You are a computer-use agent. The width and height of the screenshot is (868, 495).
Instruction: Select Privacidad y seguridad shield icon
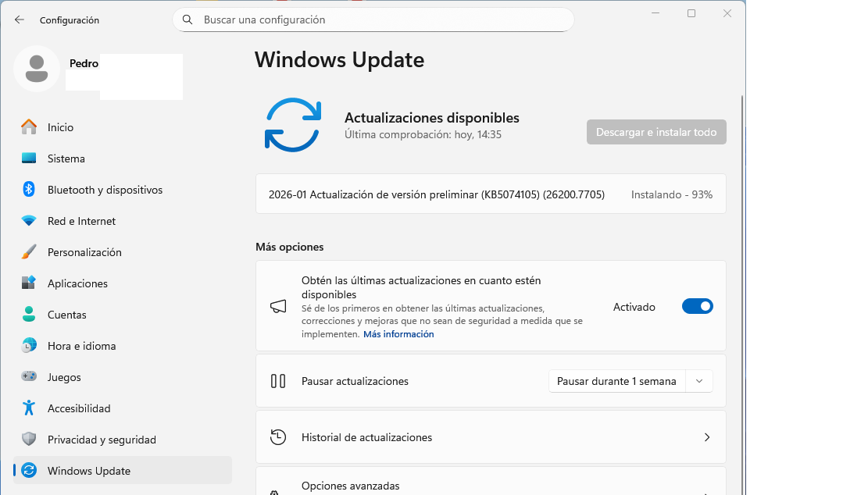pos(29,440)
